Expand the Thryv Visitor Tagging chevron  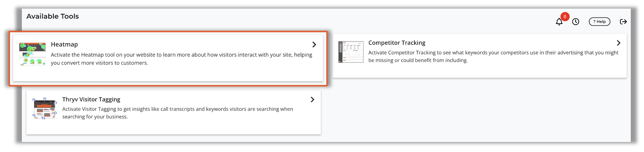click(312, 99)
